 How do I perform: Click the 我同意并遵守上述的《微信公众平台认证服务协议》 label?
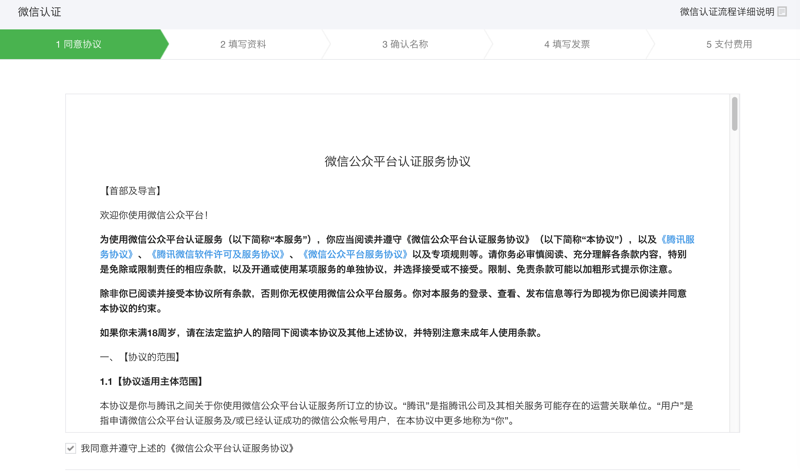click(x=188, y=449)
